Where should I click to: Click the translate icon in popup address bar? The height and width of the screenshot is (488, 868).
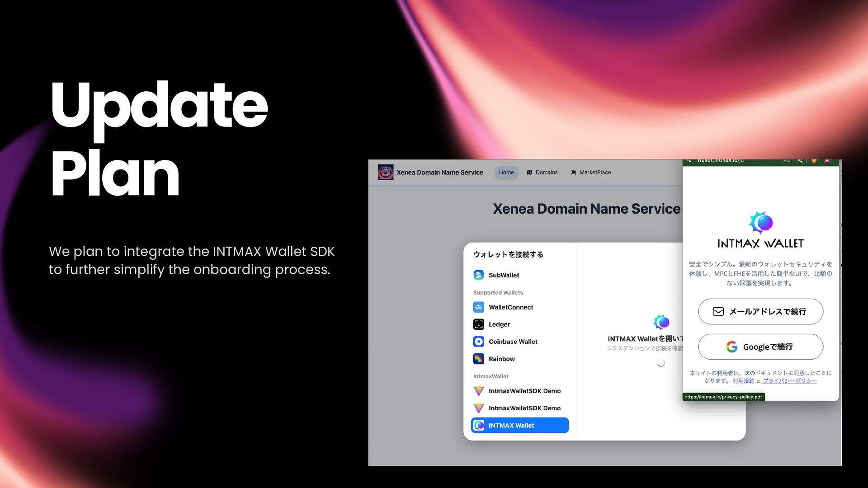(x=800, y=161)
